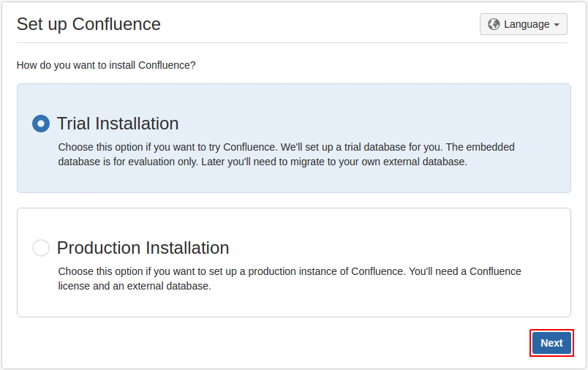Screen dimensions: 588x370
Task: Click 'How do you want to install Confluence?' text
Action: [x=106, y=65]
